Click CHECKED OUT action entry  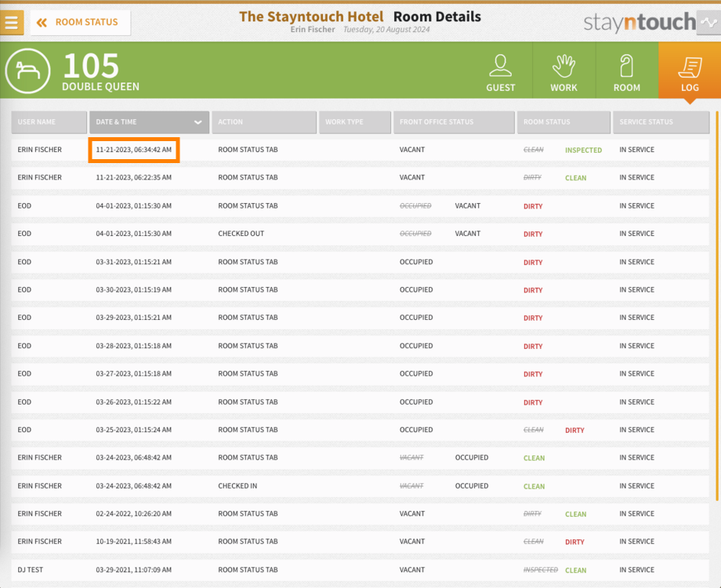[x=241, y=234]
